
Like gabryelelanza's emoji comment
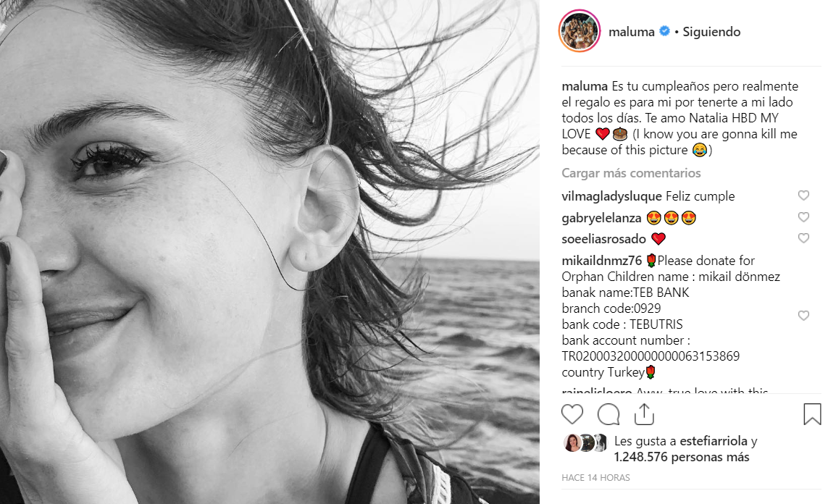point(803,217)
